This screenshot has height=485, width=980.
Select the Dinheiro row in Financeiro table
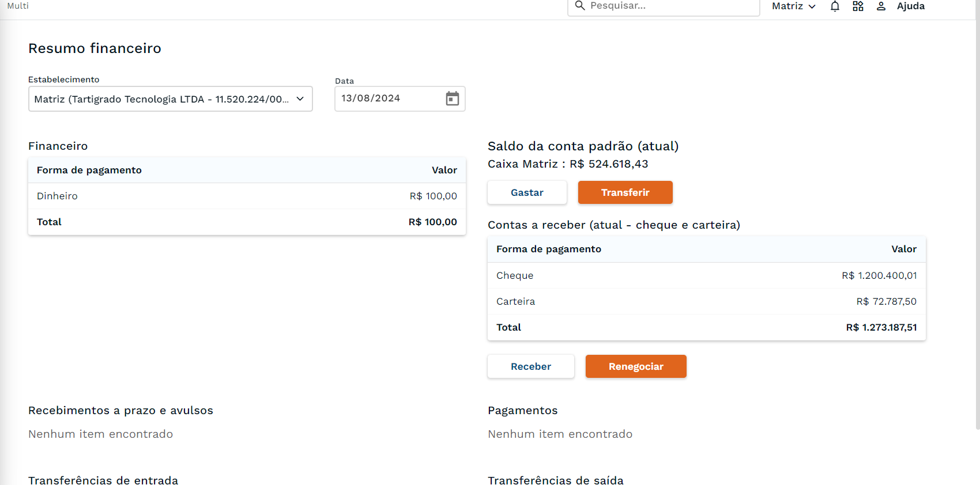pos(247,196)
